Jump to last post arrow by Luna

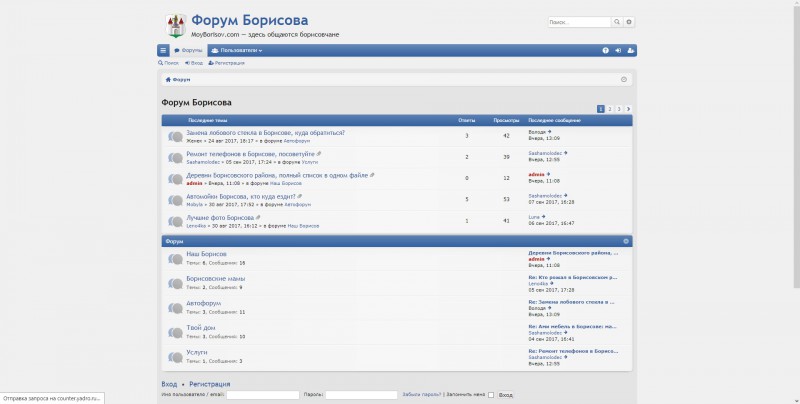tap(543, 217)
